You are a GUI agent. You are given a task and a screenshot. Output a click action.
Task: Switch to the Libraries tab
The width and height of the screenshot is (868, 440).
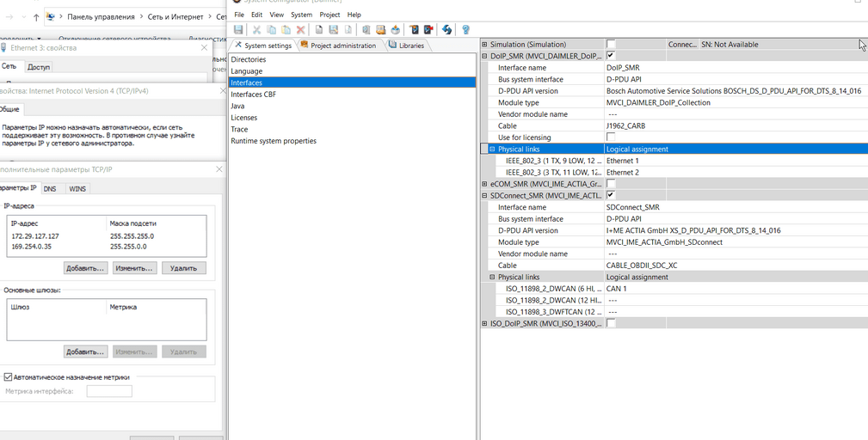click(x=407, y=46)
